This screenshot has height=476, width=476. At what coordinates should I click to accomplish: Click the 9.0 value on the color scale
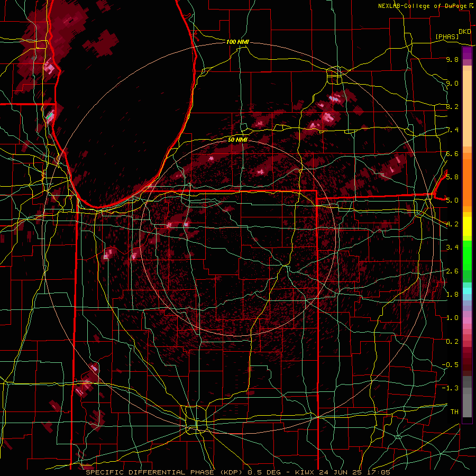[x=452, y=83]
